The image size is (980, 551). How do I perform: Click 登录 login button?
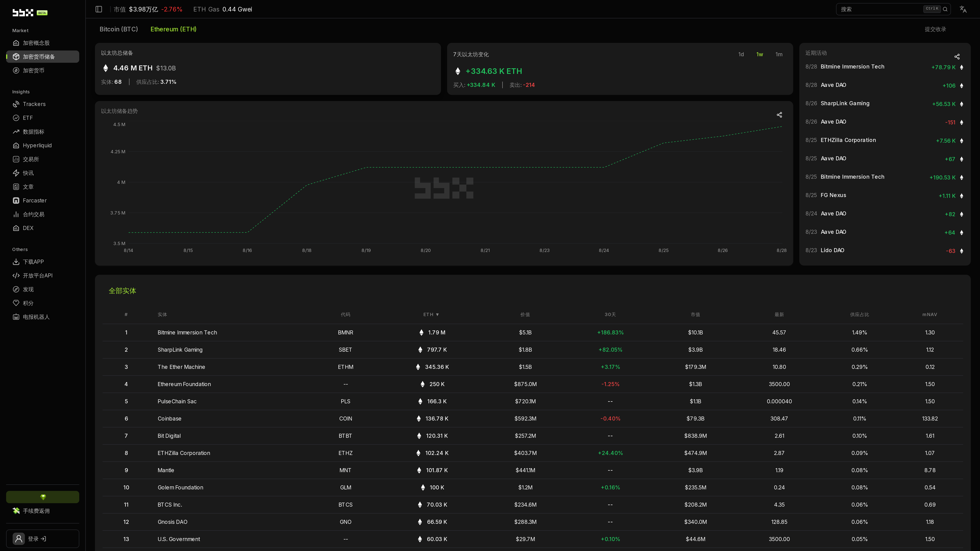(43, 539)
